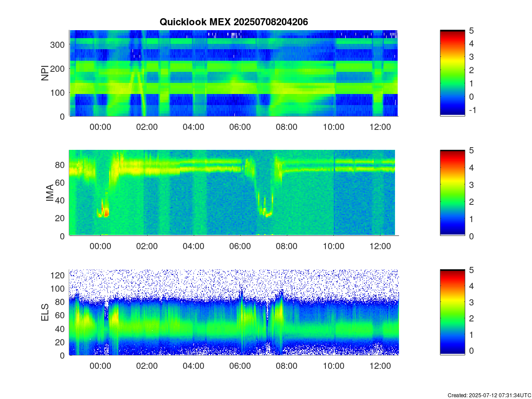This screenshot has width=532, height=399.
Task: Click the '12:00' tick below the NPI plot
Action: click(380, 127)
